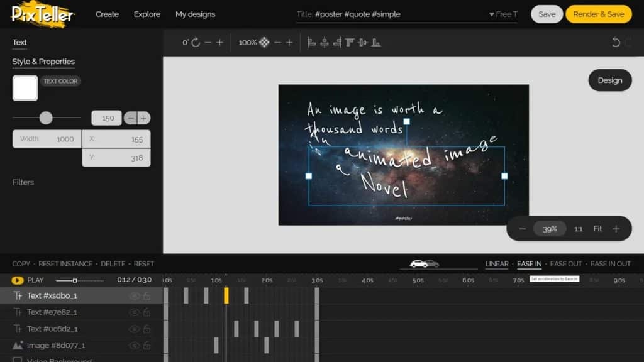Click the font size value field
The height and width of the screenshot is (362, 644).
point(106,118)
